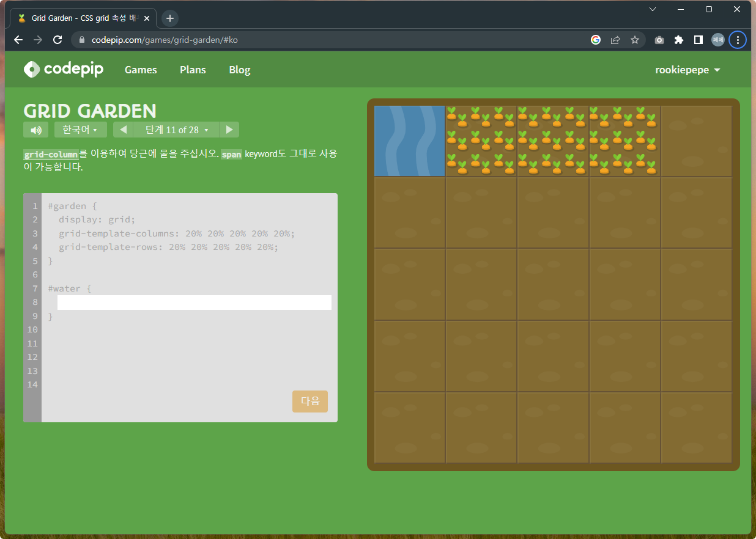Click the middle carrot patch in the top row
The width and height of the screenshot is (756, 539).
[553, 141]
